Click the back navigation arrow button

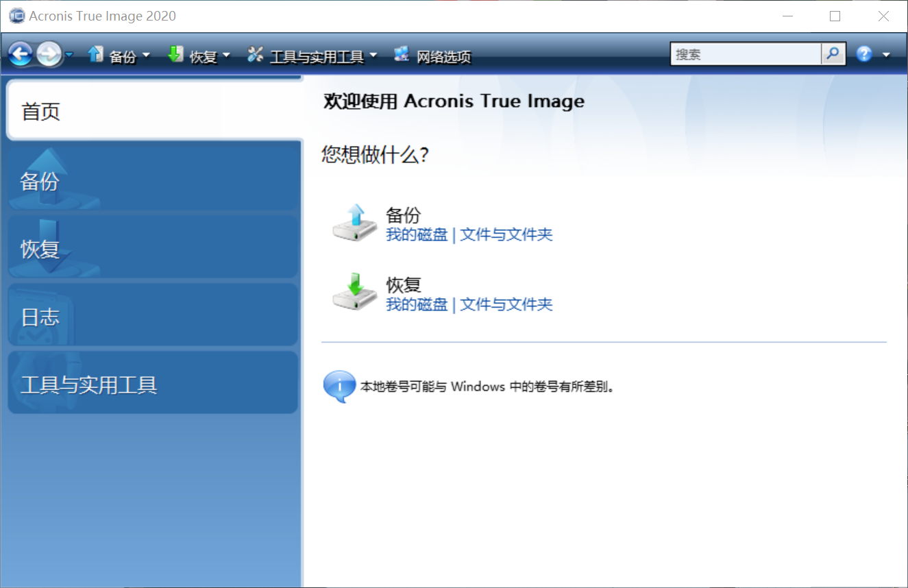point(21,54)
